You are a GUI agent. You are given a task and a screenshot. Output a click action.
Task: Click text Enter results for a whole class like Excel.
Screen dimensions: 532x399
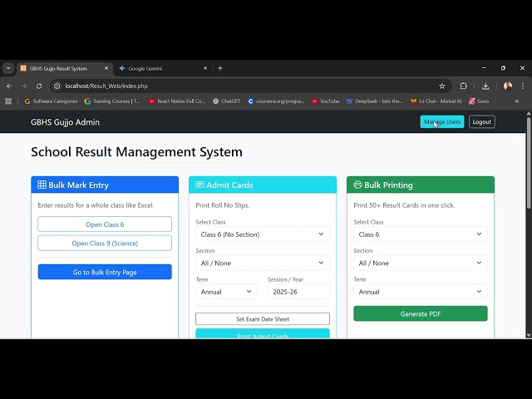(96, 205)
